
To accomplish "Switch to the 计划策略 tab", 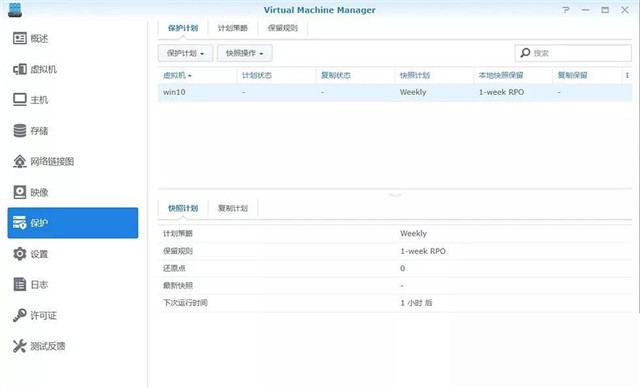I will (x=233, y=28).
